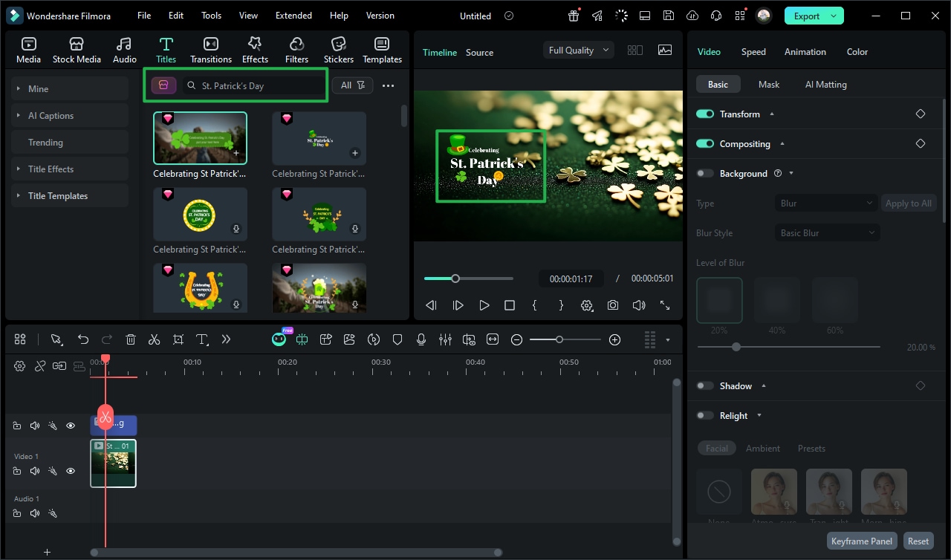This screenshot has width=951, height=560.
Task: Click the voiceover microphone icon
Action: pyautogui.click(x=421, y=339)
